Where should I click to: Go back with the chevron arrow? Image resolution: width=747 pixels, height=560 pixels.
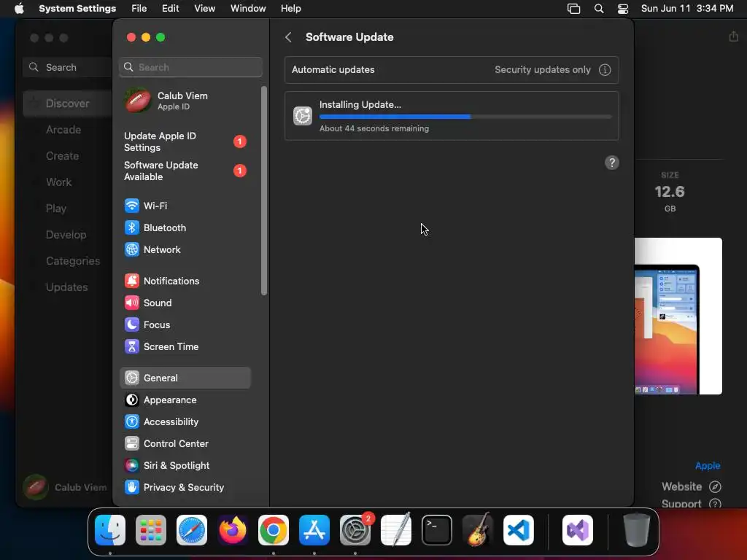click(288, 37)
